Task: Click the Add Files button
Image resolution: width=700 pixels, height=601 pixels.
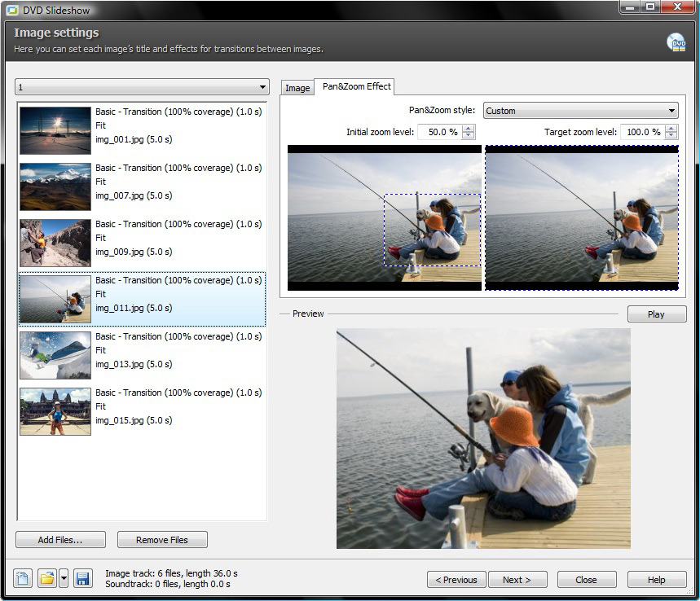Action: tap(60, 540)
